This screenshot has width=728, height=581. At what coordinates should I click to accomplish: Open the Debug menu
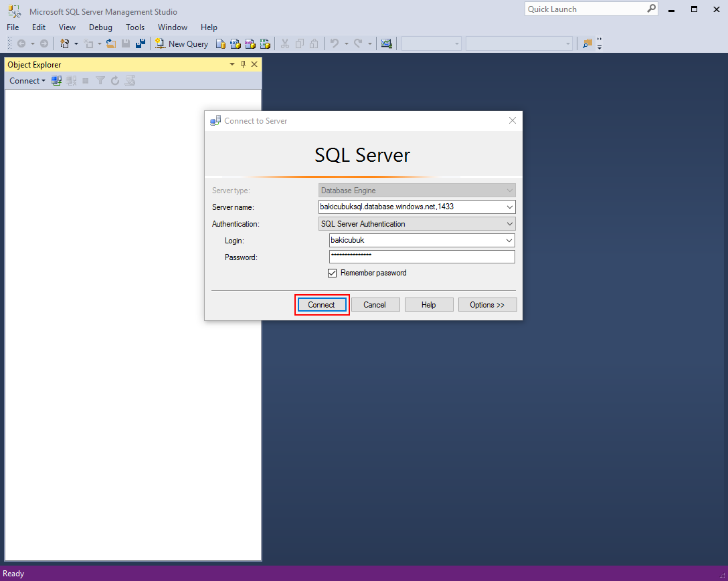coord(101,27)
